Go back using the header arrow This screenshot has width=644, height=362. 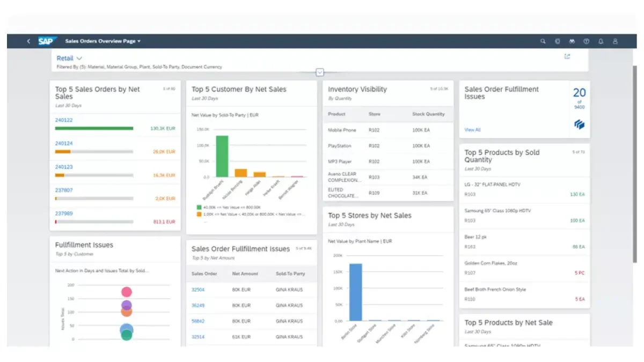pyautogui.click(x=28, y=41)
